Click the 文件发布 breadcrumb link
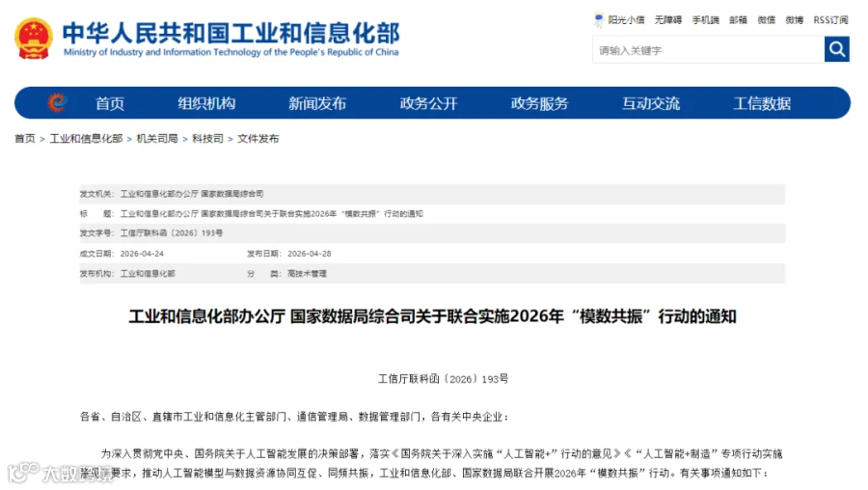 pos(258,139)
